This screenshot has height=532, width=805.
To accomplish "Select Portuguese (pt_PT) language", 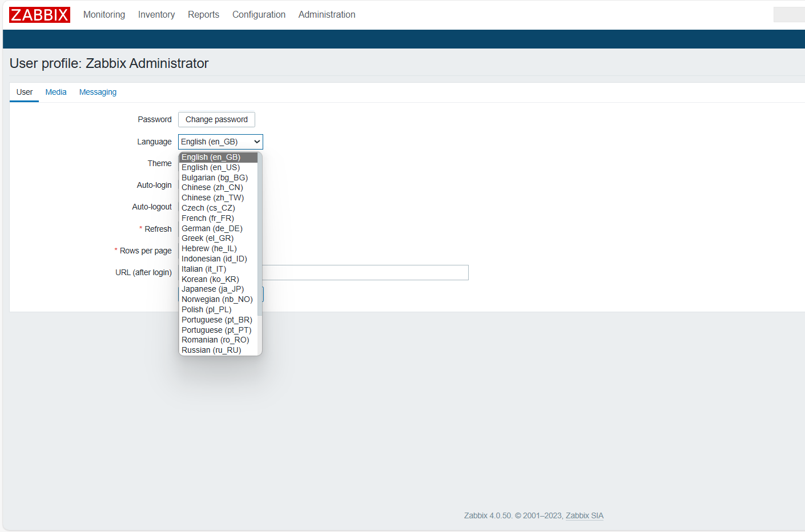I will coord(218,330).
